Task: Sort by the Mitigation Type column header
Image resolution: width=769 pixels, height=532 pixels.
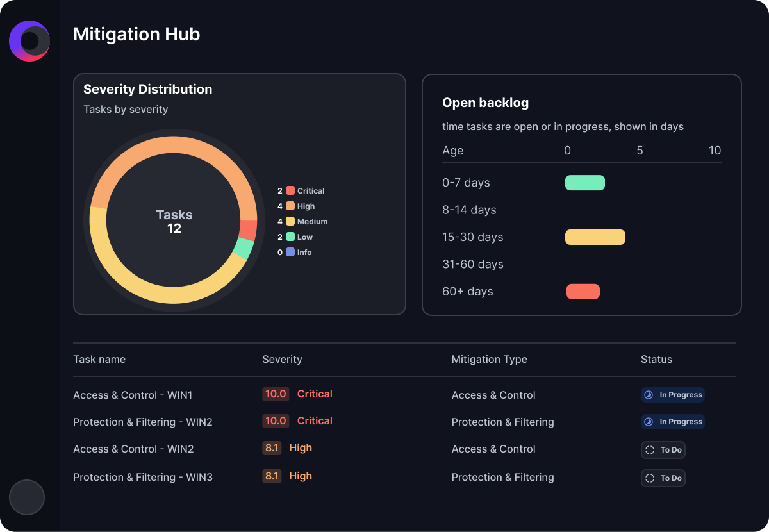Action: click(490, 359)
